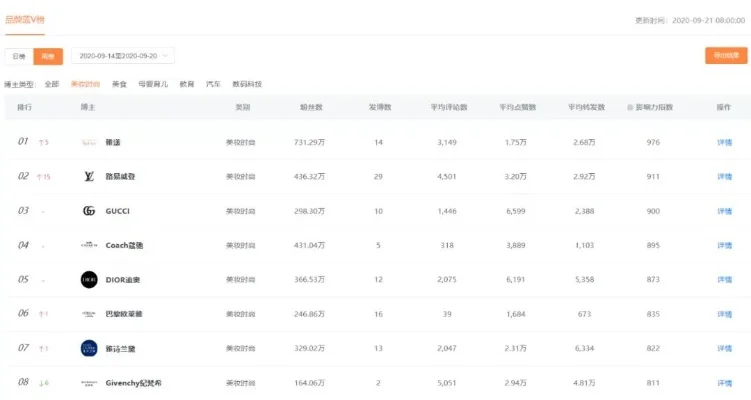
Task: Switch to the 日榜 daily ranking
Action: 19,57
